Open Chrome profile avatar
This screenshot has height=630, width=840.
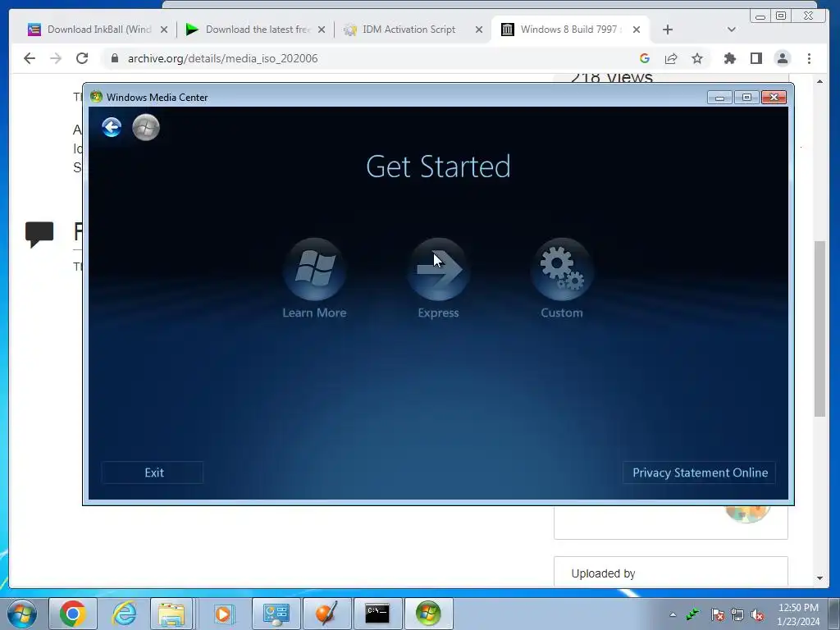point(782,58)
